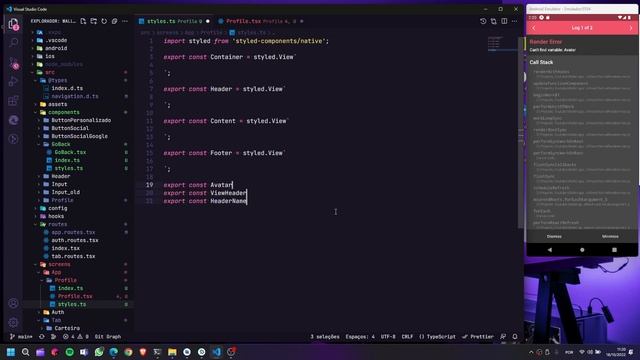The width and height of the screenshot is (640, 360).
Task: Go to previous log in emulator error screen
Action: (533, 28)
